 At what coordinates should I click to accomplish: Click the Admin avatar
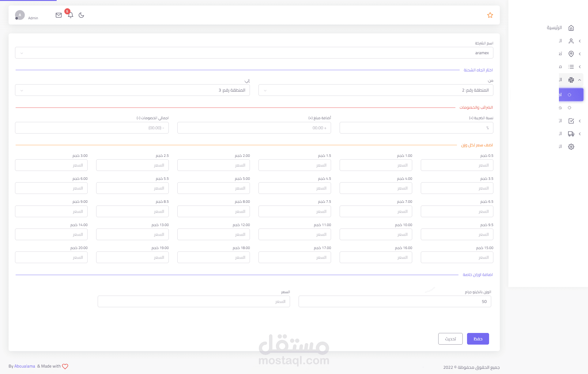pos(20,15)
